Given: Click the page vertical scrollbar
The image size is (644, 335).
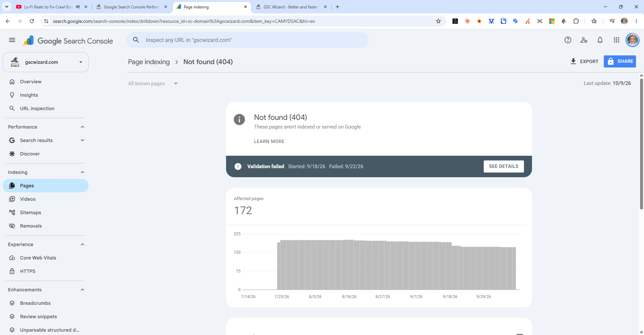Looking at the screenshot, I should pos(641,144).
